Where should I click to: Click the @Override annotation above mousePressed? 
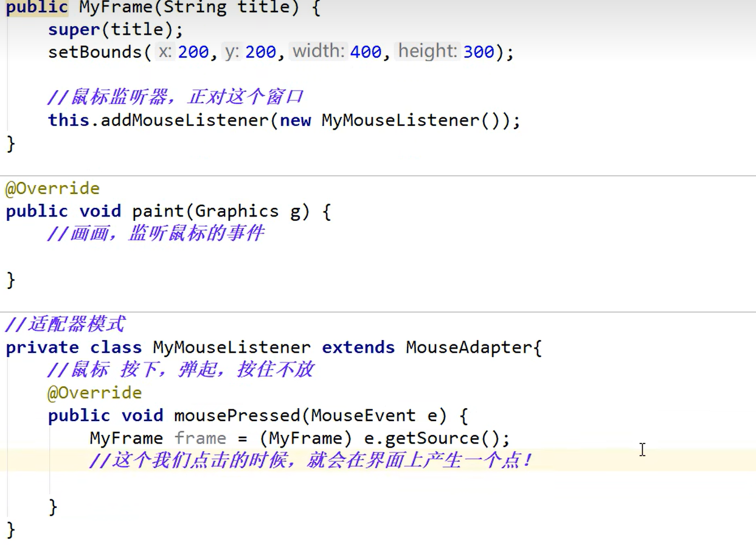(x=95, y=393)
